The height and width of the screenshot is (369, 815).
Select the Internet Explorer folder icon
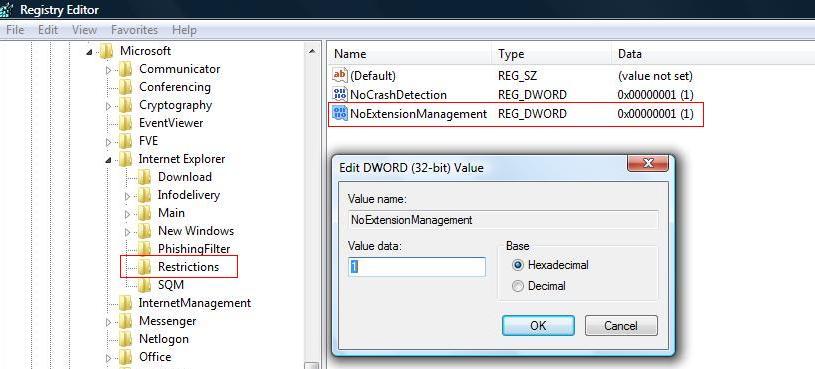coord(125,159)
